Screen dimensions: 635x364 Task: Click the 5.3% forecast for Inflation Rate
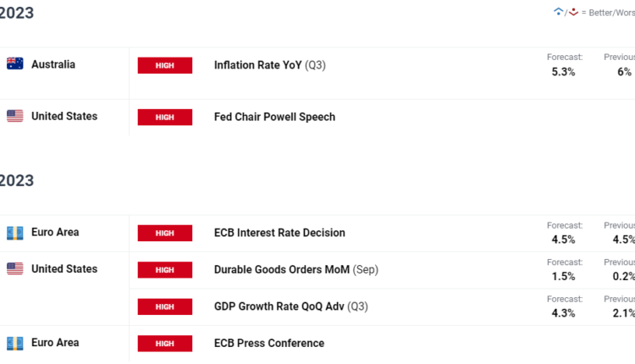pyautogui.click(x=563, y=72)
